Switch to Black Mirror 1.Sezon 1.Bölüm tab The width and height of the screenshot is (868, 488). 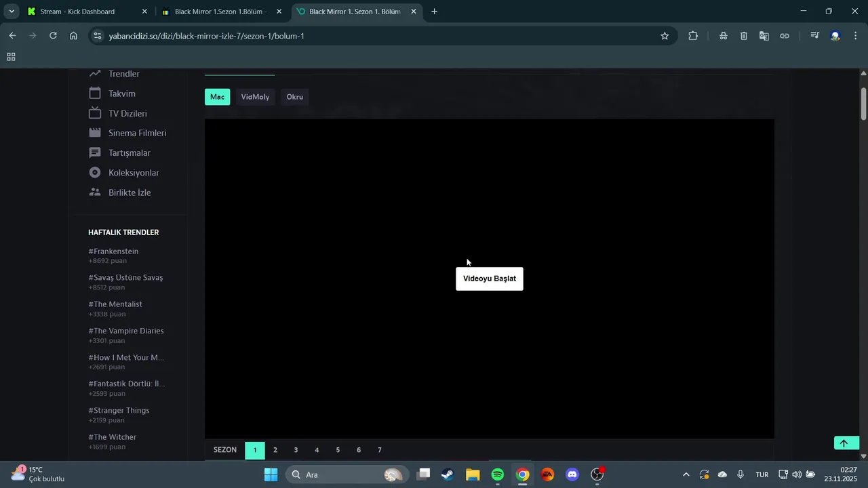coord(220,12)
